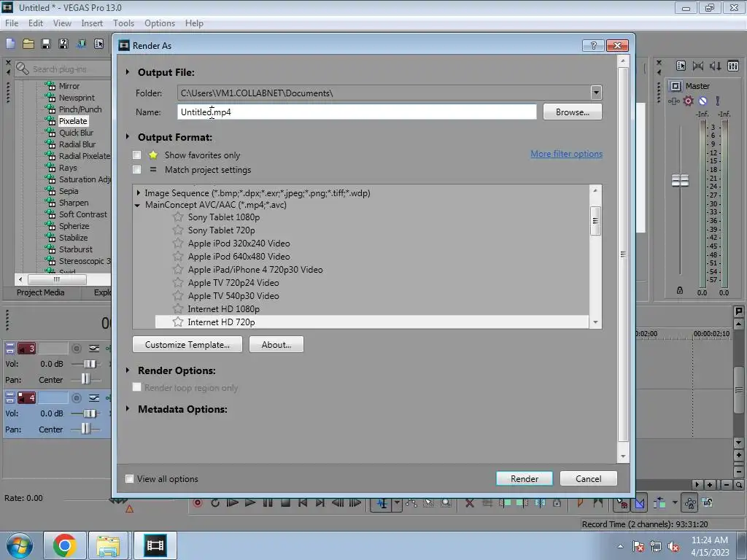Open the Insert menu
Image resolution: width=747 pixels, height=560 pixels.
[92, 23]
